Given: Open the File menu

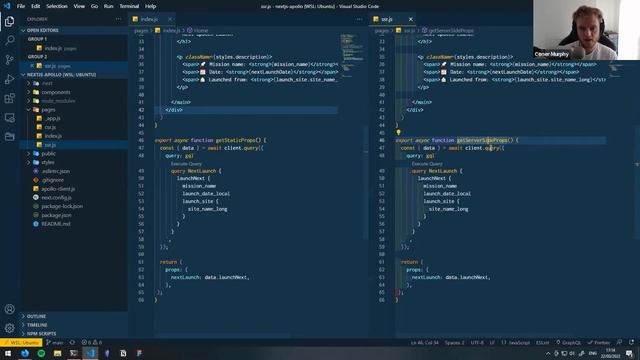Looking at the screenshot, I should pos(21,6).
